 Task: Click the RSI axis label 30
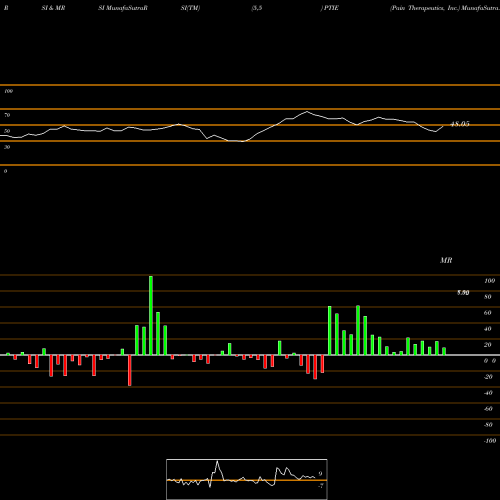click(x=7, y=147)
